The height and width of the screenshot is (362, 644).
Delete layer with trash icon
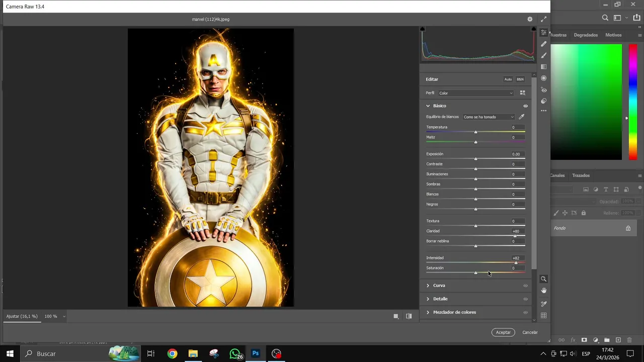(x=629, y=340)
